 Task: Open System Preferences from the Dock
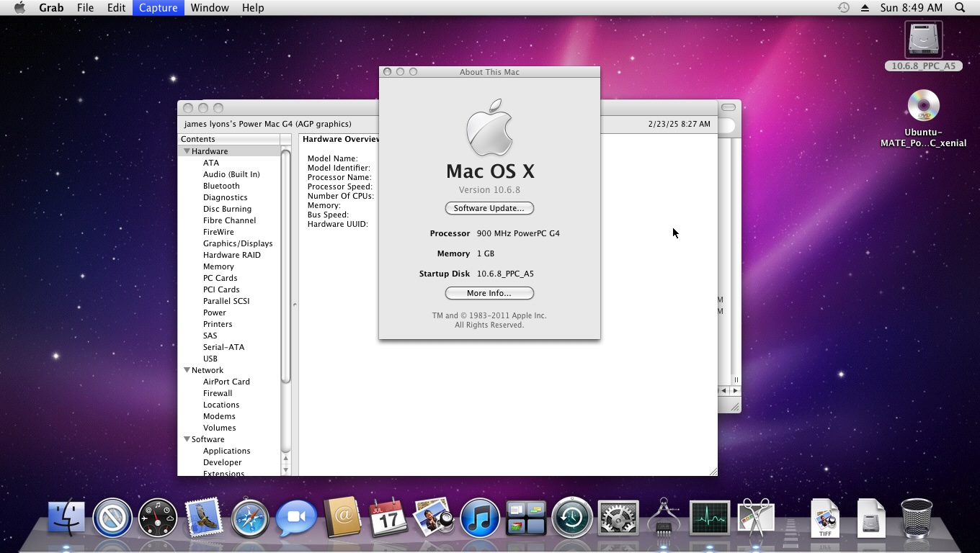click(x=618, y=518)
